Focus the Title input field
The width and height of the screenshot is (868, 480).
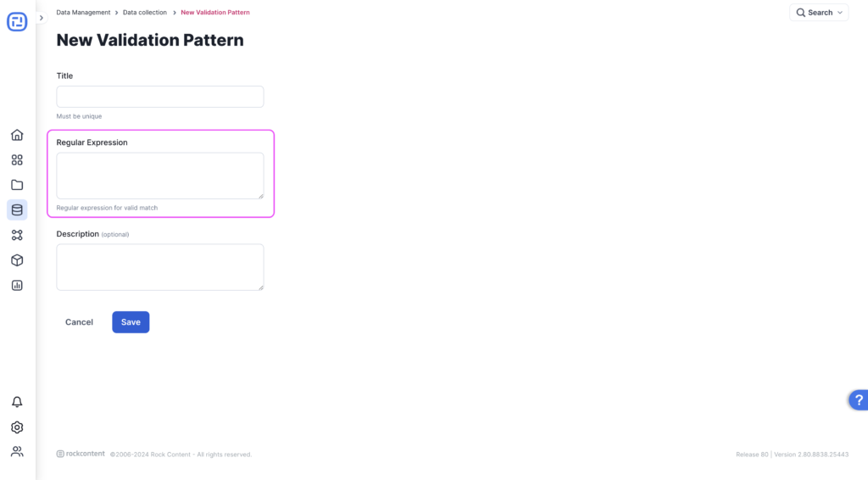click(160, 97)
